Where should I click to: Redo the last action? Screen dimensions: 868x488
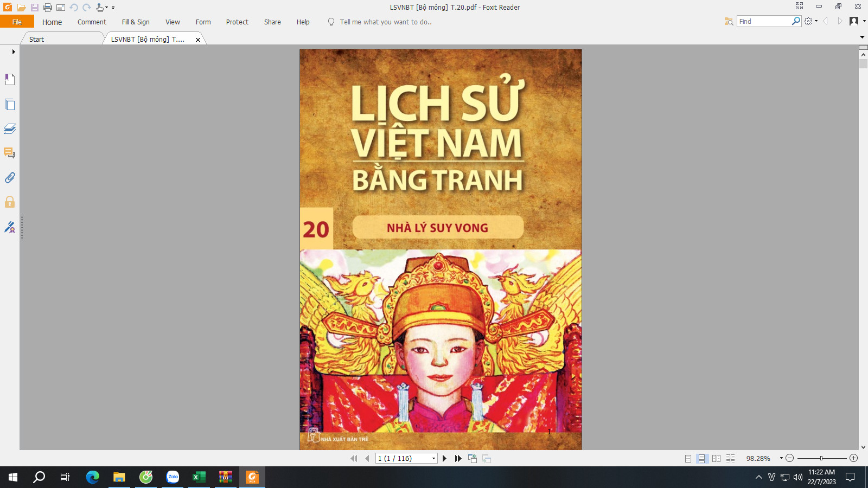(87, 8)
